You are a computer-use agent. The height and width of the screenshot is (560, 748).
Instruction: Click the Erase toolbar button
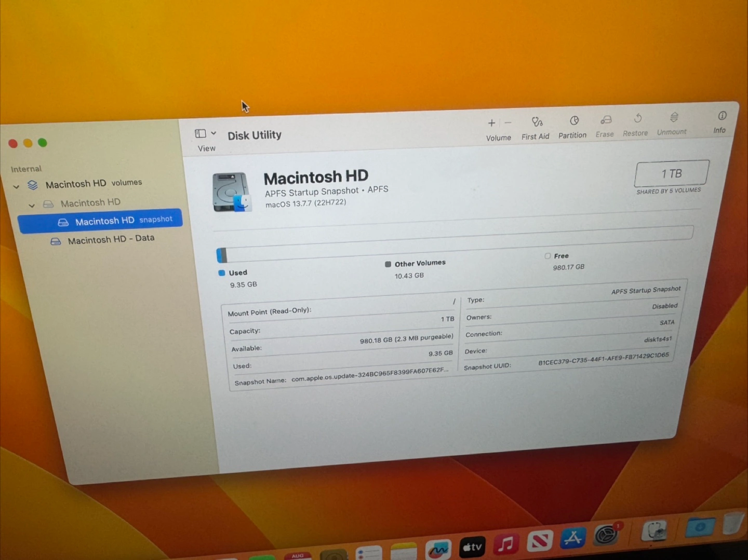(605, 126)
